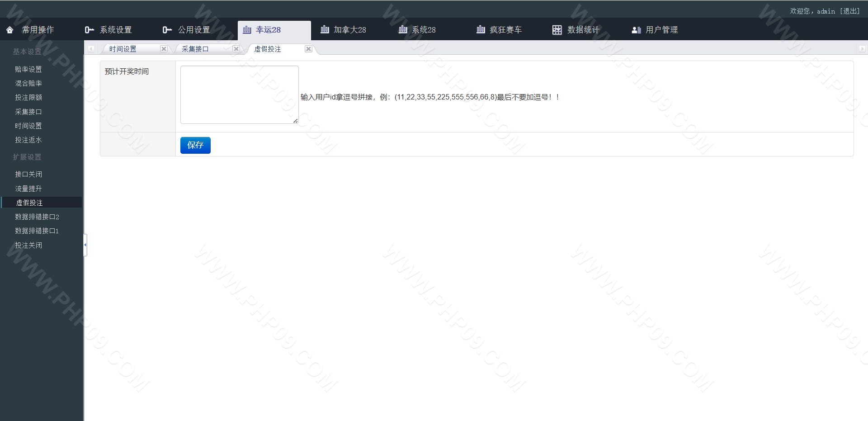Close the 采集接口 tab
This screenshot has height=421, width=868.
click(236, 49)
